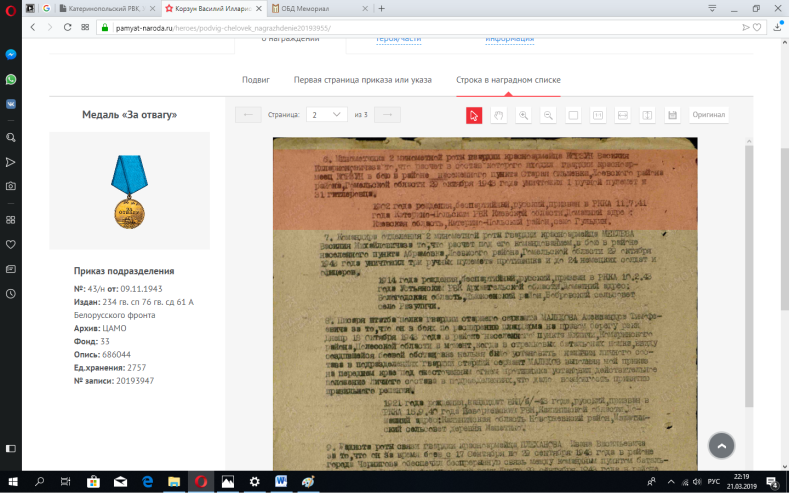Click the "Оригинал" button

pyautogui.click(x=708, y=115)
